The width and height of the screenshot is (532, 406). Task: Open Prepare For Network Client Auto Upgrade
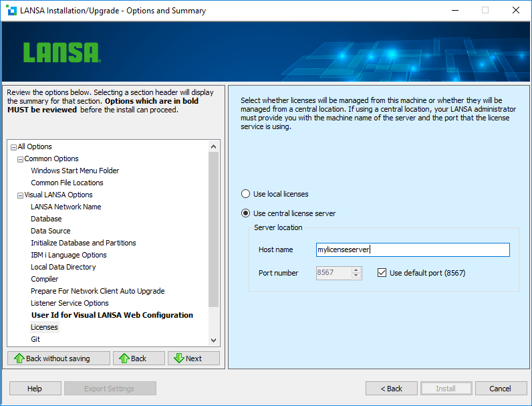pyautogui.click(x=98, y=291)
